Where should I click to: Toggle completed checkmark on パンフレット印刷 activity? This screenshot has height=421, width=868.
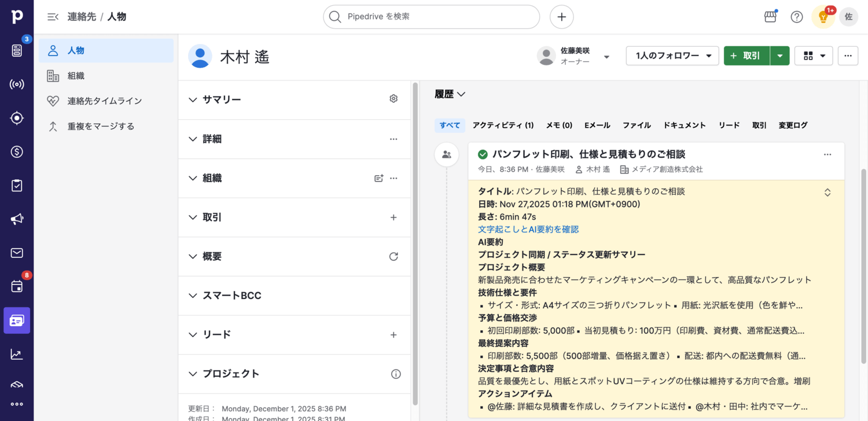pos(483,154)
